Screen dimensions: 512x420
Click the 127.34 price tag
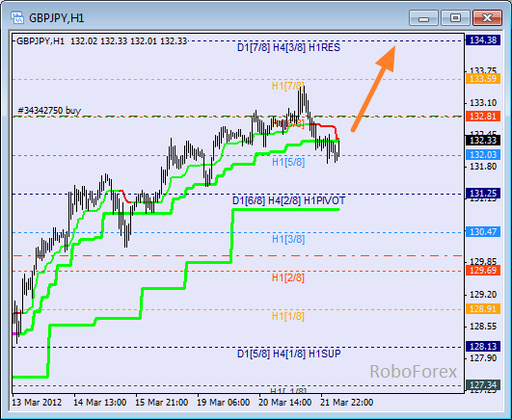(x=483, y=385)
